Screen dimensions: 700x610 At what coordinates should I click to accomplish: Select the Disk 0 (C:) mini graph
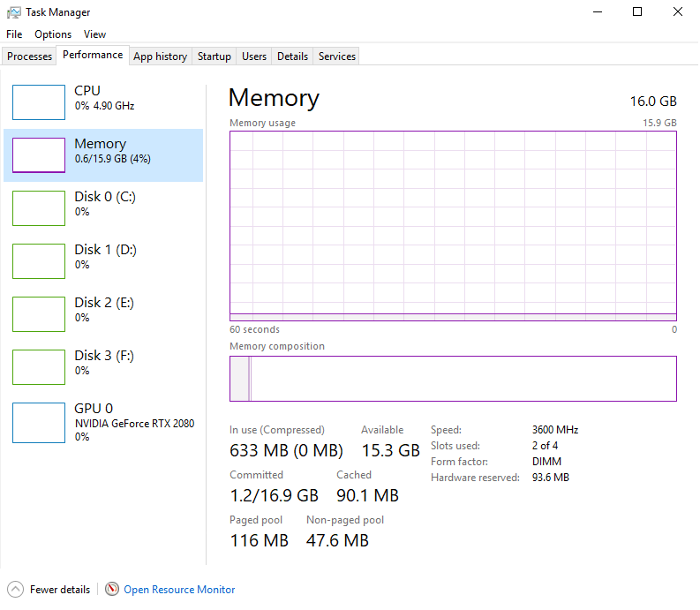(x=39, y=208)
